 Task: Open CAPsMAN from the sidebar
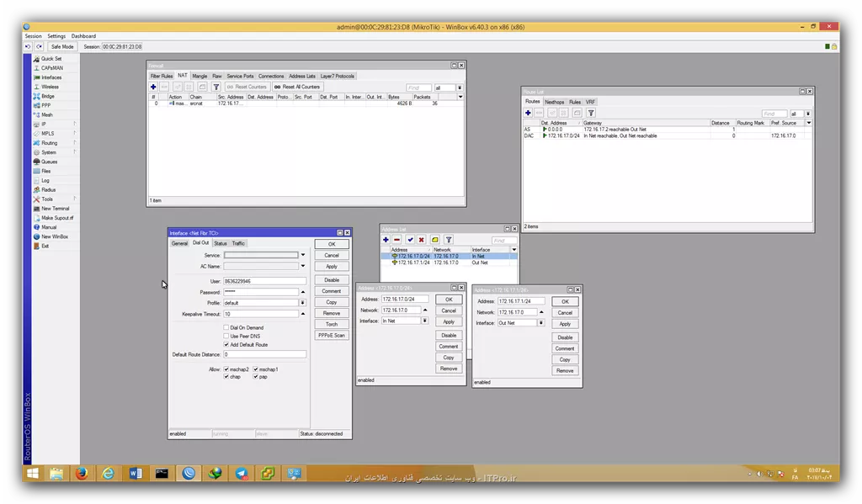pyautogui.click(x=51, y=68)
